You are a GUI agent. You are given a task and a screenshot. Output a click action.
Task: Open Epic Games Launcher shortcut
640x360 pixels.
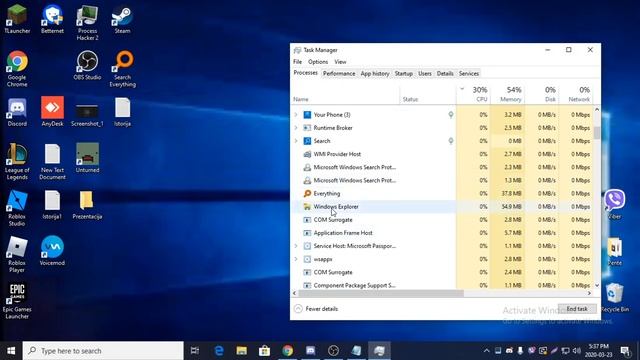[17, 301]
